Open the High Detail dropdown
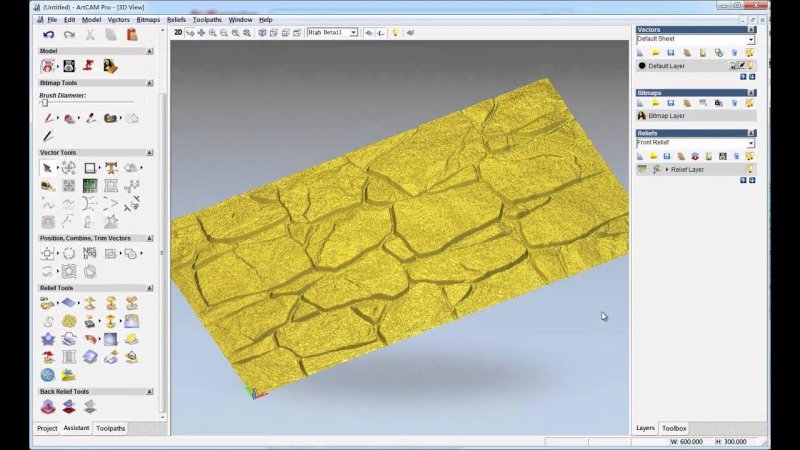Image resolution: width=800 pixels, height=450 pixels. pyautogui.click(x=332, y=32)
